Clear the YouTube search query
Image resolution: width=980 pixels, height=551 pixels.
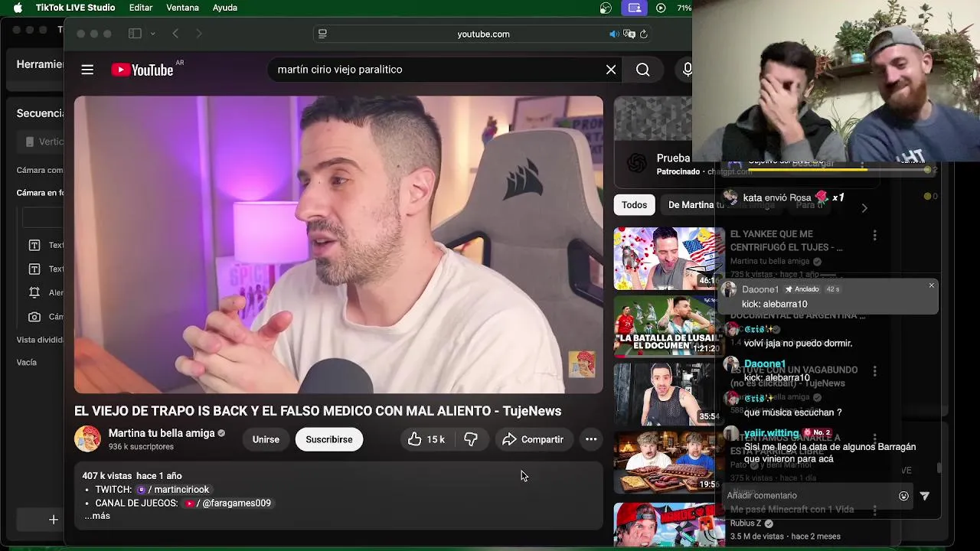coord(611,70)
